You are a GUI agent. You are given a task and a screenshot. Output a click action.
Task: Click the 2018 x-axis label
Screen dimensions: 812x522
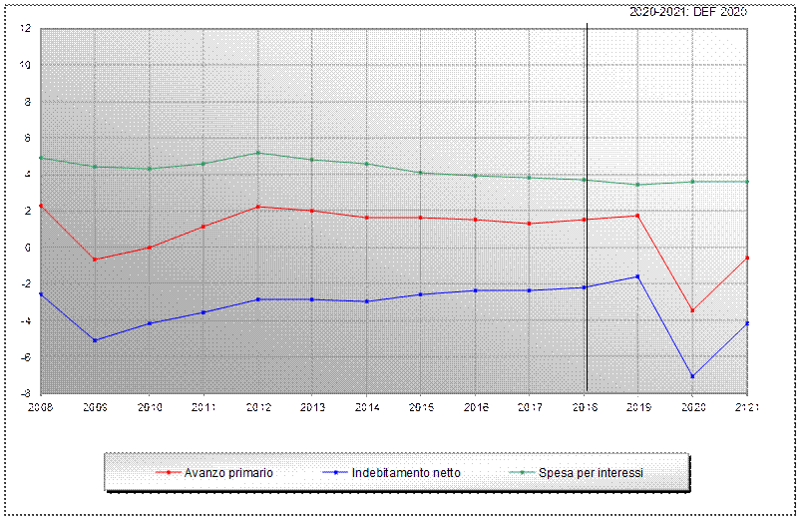point(585,407)
